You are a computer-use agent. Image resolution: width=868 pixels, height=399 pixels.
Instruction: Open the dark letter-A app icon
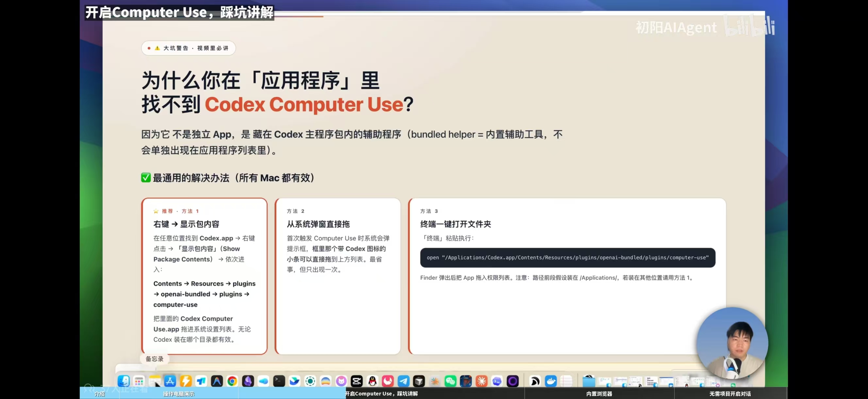(x=217, y=381)
